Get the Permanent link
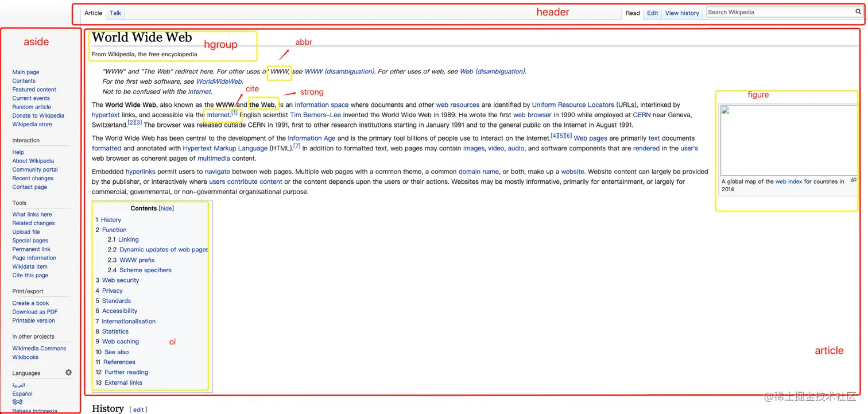Image resolution: width=868 pixels, height=414 pixels. point(32,249)
